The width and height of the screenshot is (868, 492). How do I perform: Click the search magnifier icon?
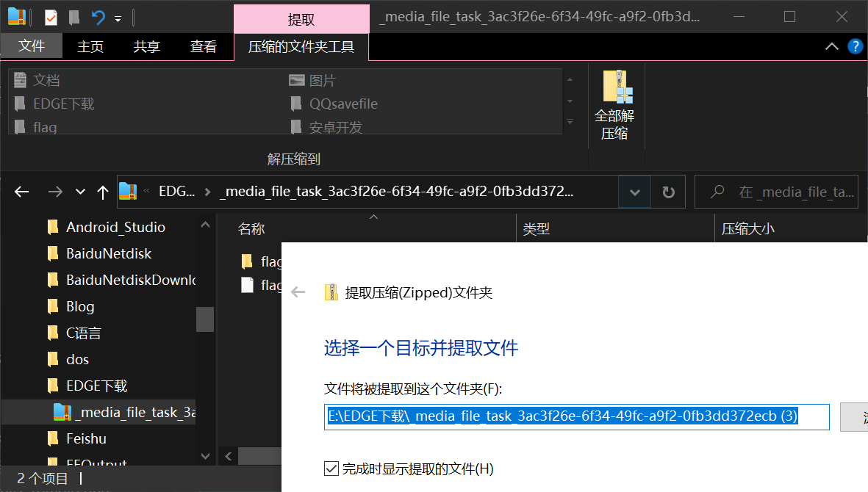point(717,191)
